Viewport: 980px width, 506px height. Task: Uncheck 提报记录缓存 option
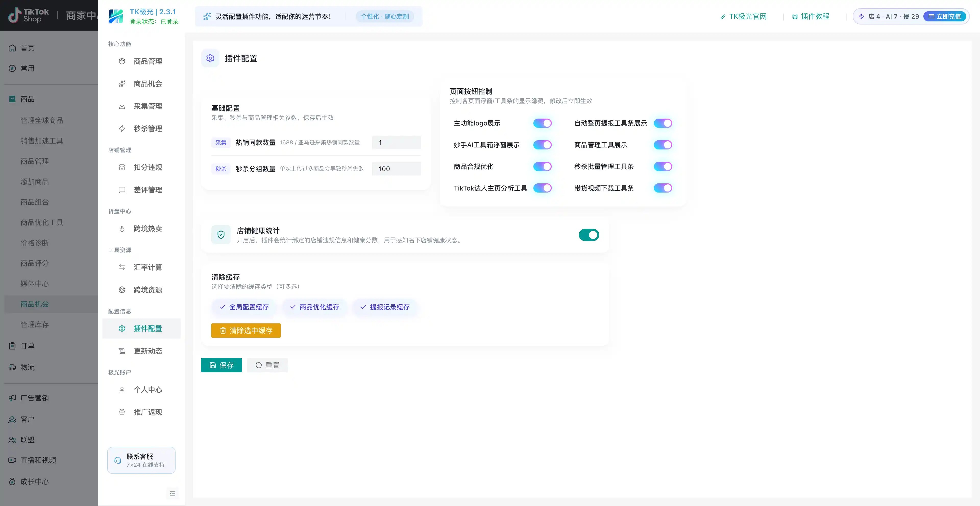click(x=385, y=307)
